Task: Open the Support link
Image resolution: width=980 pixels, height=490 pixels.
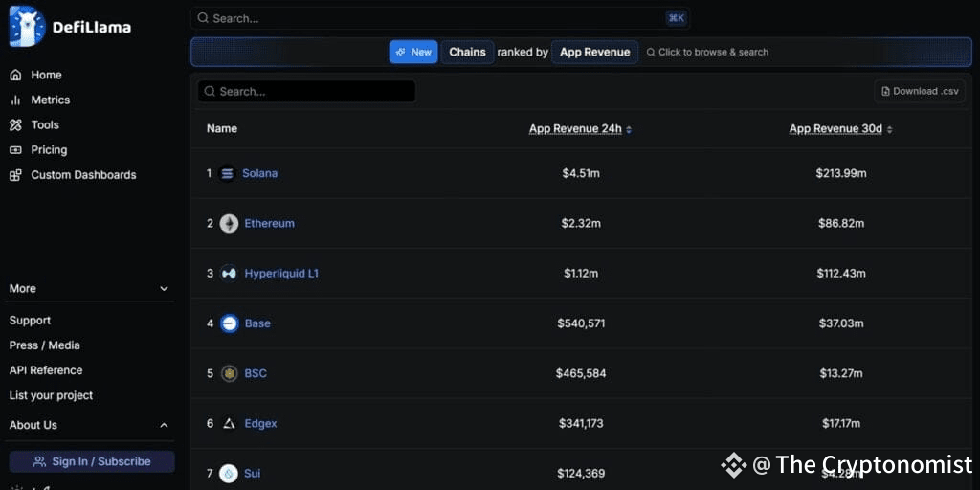Action: (x=30, y=320)
